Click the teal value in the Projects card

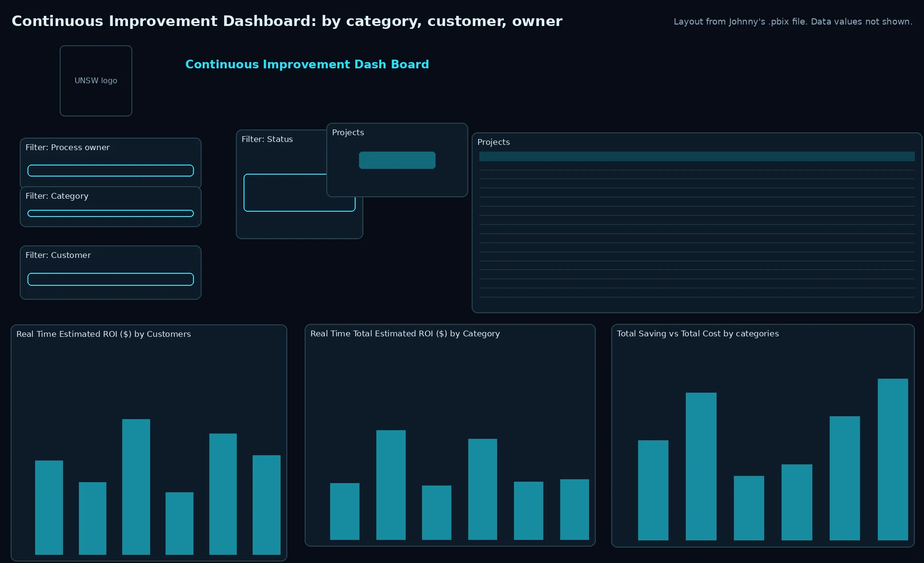click(397, 160)
